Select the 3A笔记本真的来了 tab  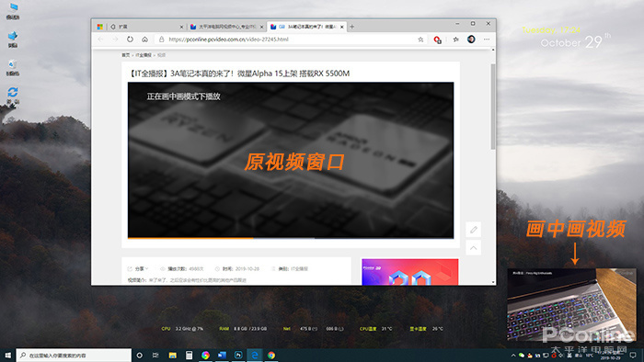307,27
